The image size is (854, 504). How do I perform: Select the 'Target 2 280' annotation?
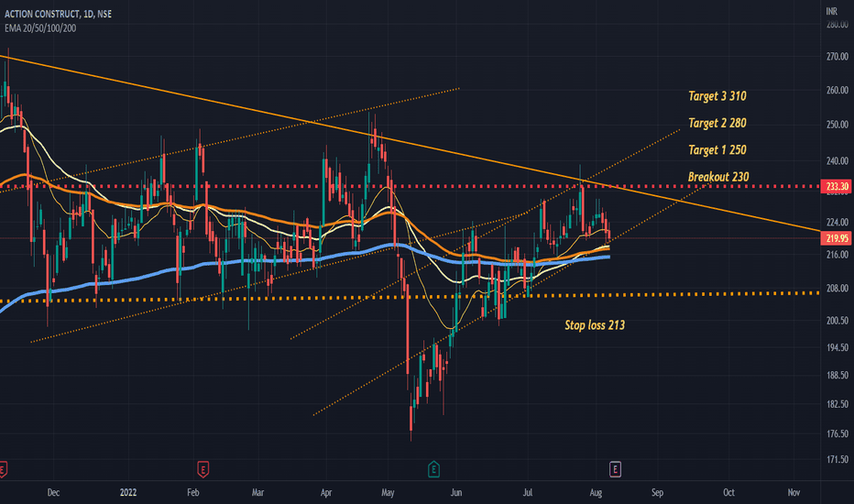click(717, 123)
